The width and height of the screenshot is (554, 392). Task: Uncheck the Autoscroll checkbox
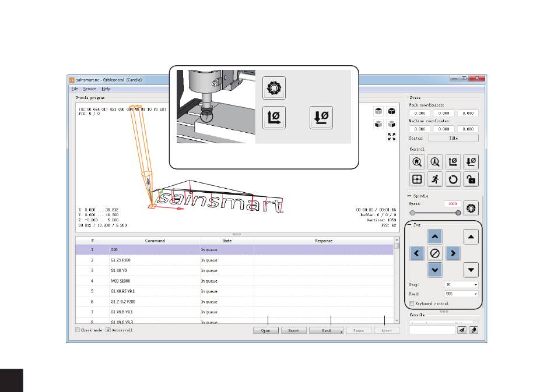pyautogui.click(x=108, y=330)
